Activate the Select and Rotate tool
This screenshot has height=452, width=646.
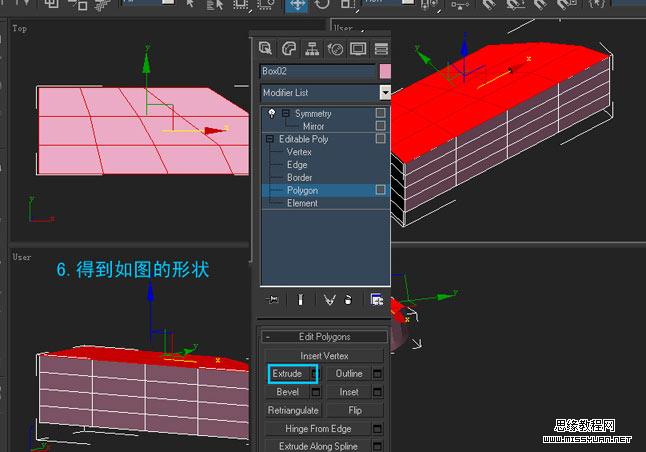point(323,5)
